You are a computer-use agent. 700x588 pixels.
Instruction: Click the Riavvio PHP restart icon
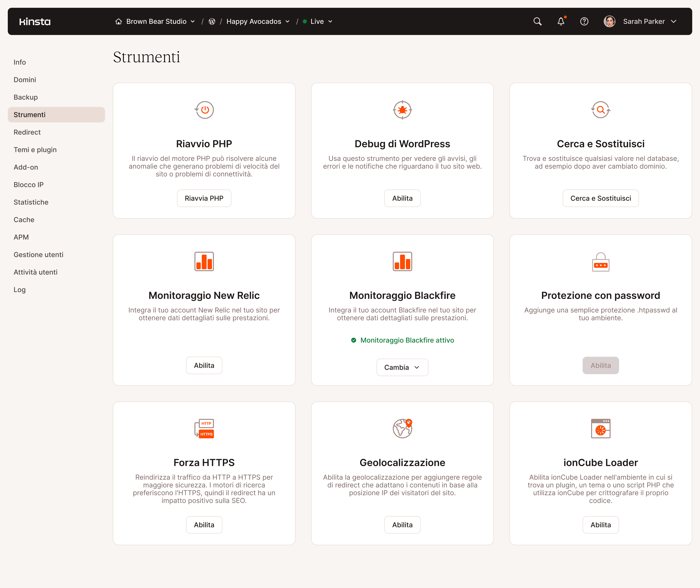[x=204, y=110]
